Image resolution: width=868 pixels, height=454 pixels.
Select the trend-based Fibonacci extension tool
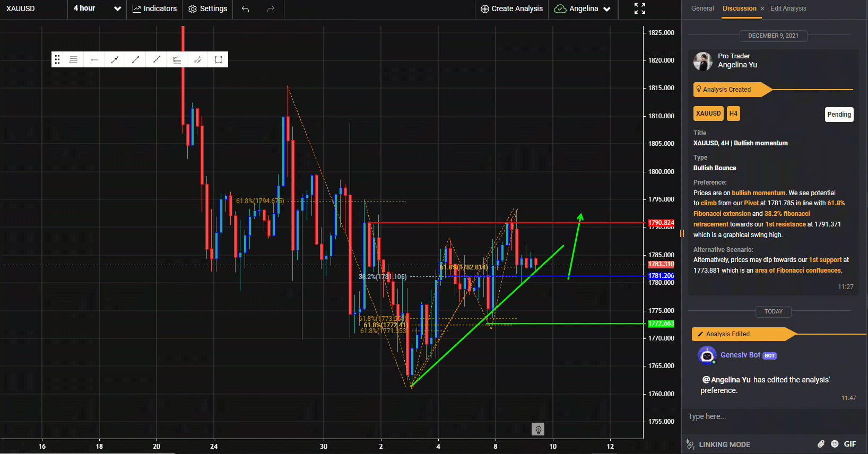(x=177, y=59)
